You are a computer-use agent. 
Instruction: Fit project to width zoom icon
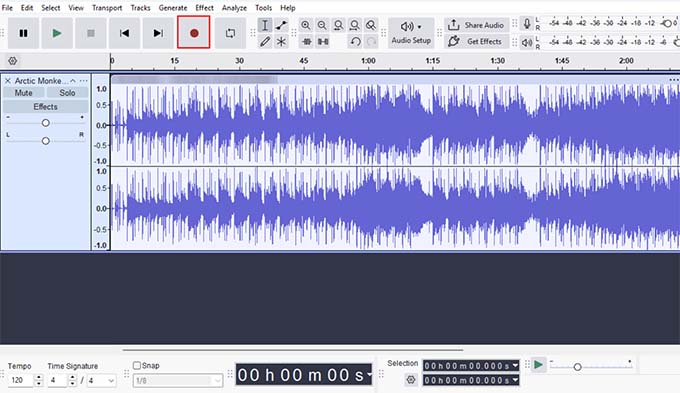[x=355, y=25]
